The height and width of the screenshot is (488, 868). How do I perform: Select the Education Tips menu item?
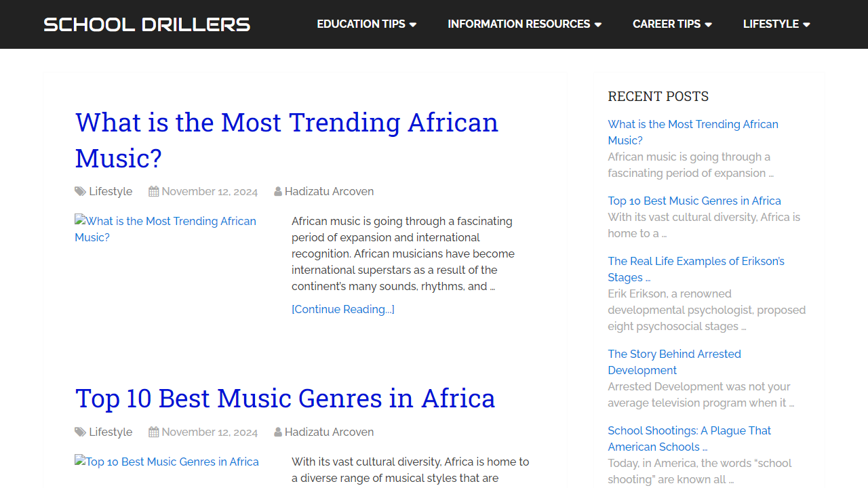pos(361,24)
